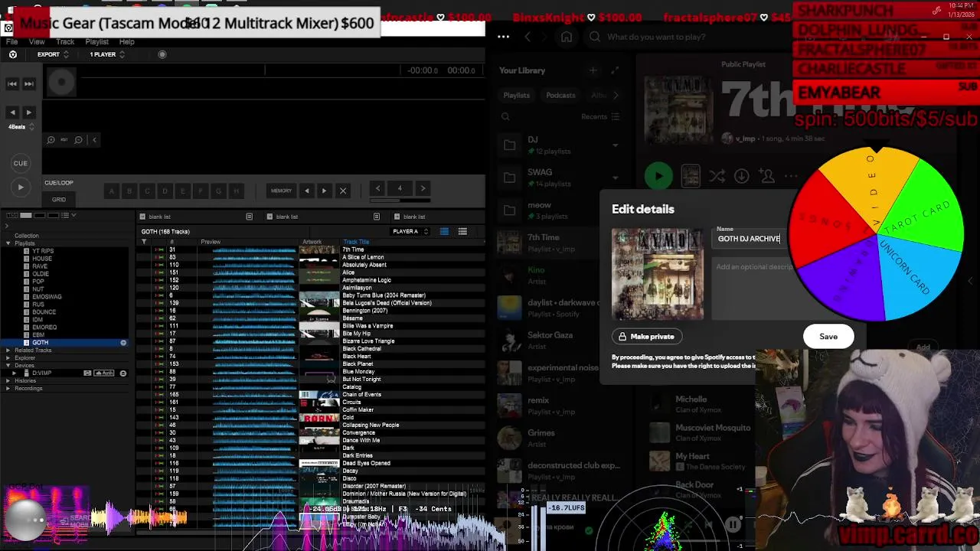Click the CUE button
The width and height of the screenshot is (980, 551).
(21, 163)
